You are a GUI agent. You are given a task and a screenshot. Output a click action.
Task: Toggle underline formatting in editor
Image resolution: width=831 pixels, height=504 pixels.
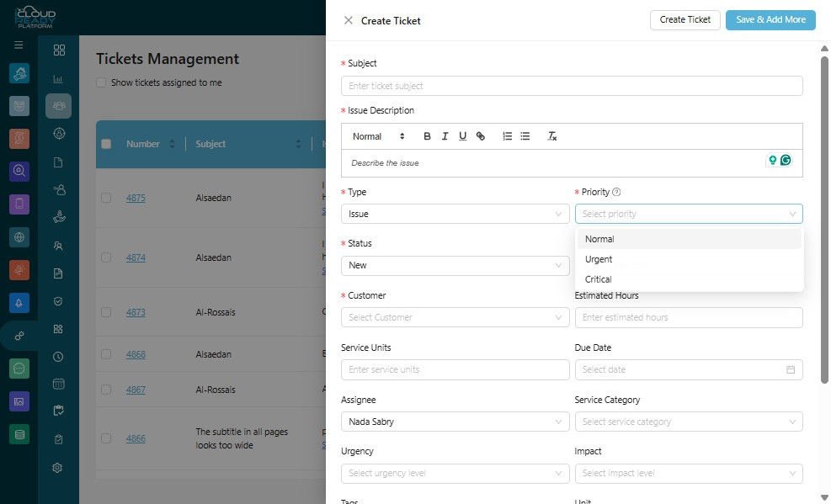coord(463,136)
